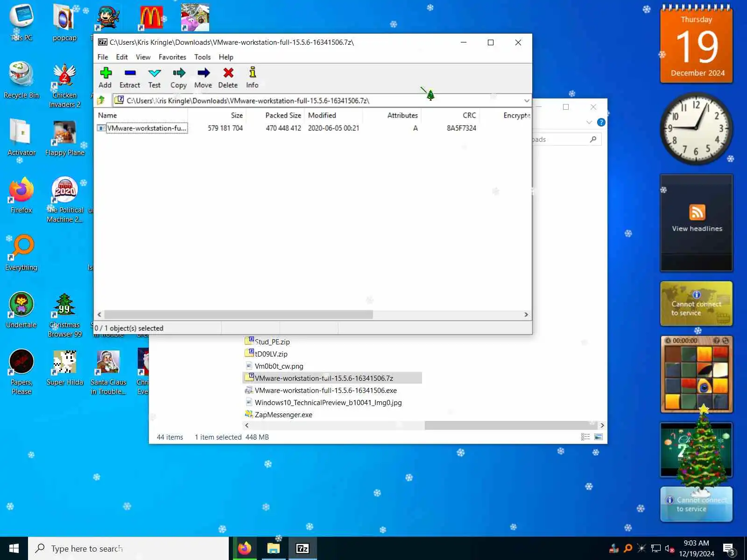
Task: Sort by the Attributes column header
Action: [x=392, y=115]
